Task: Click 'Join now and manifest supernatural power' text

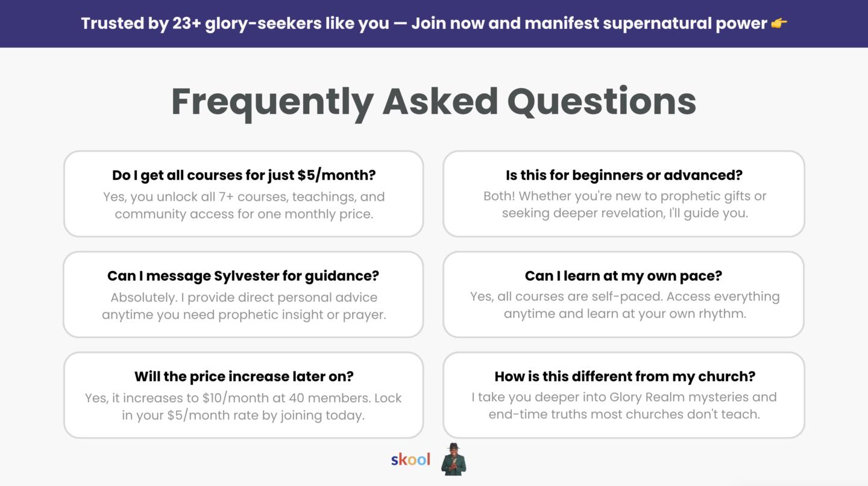Action: point(589,23)
